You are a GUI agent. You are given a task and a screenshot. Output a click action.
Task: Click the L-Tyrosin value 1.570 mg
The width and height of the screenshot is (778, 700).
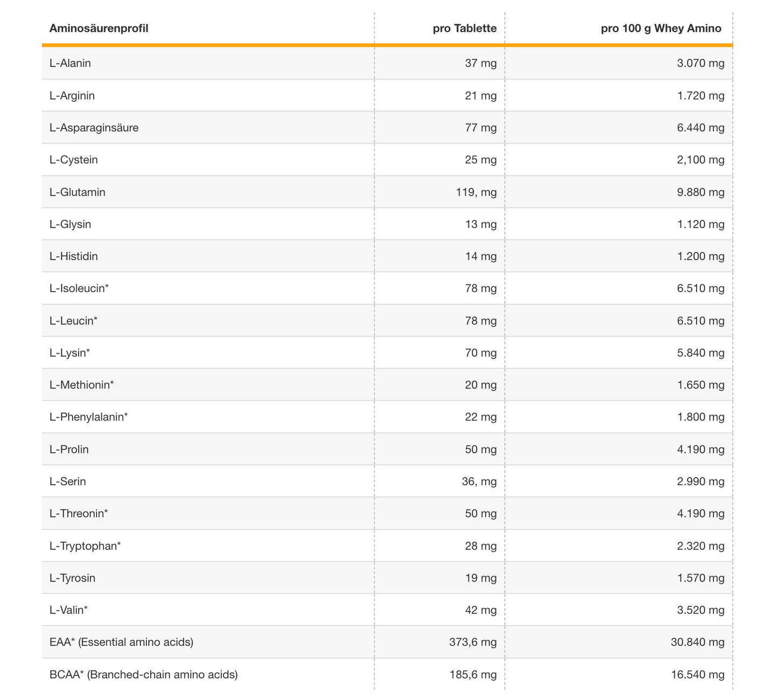pyautogui.click(x=700, y=578)
